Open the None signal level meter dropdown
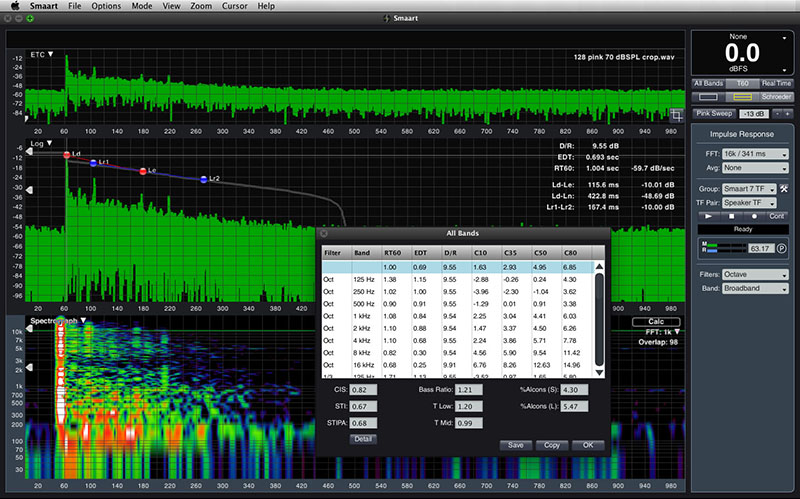 [784, 38]
